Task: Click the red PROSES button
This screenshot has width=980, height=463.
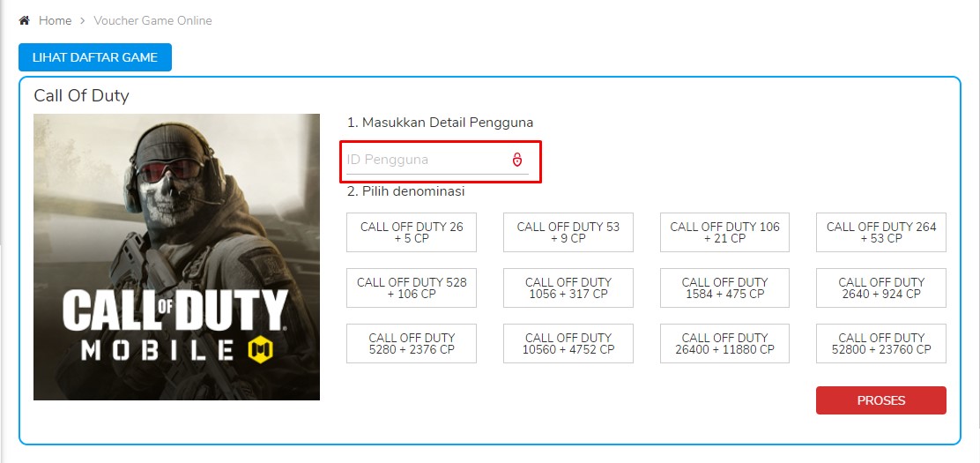Action: pyautogui.click(x=881, y=400)
